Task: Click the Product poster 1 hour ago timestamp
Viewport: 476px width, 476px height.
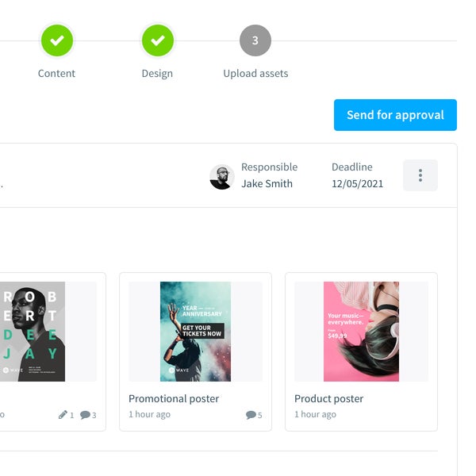Action: coord(315,415)
